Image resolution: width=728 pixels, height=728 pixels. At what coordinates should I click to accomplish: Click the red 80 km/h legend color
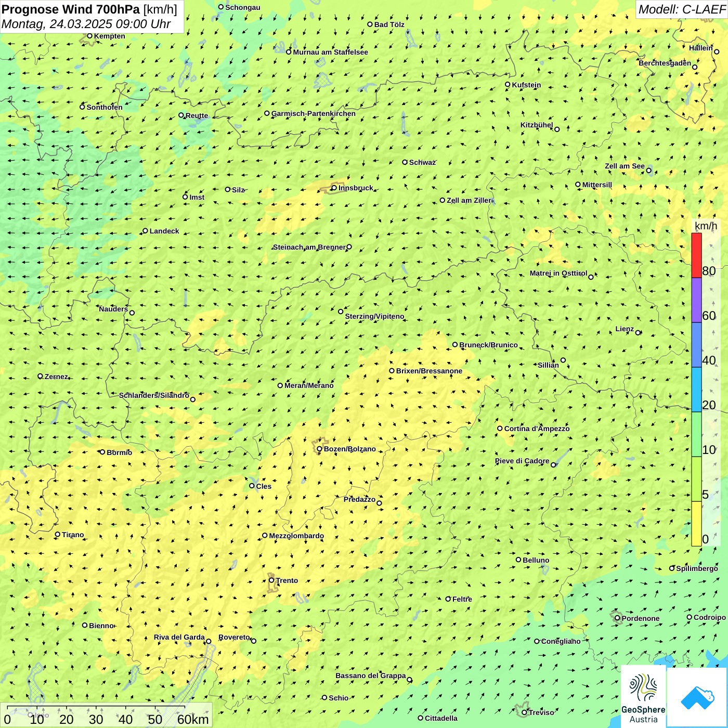696,255
